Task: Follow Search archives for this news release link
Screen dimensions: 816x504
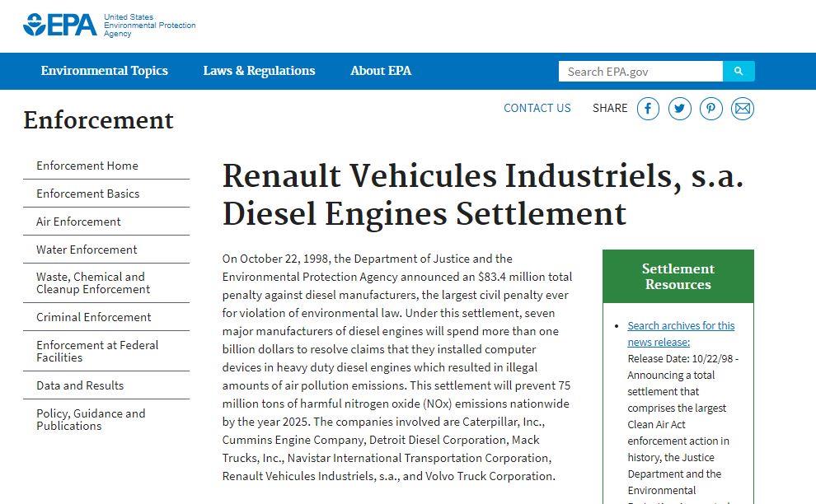Action: tap(681, 334)
